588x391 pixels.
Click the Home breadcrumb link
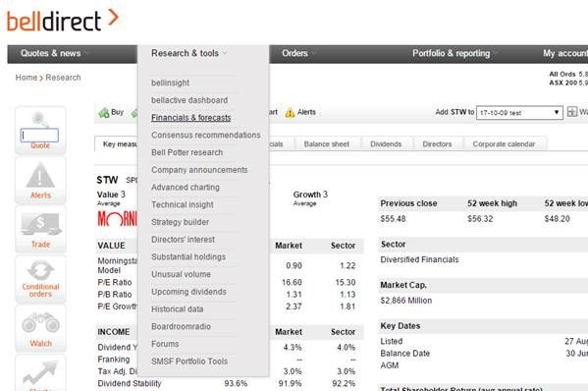27,78
